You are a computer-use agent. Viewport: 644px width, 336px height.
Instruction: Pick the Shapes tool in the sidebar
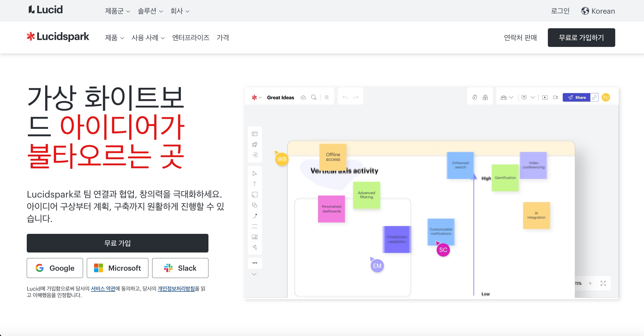(255, 205)
